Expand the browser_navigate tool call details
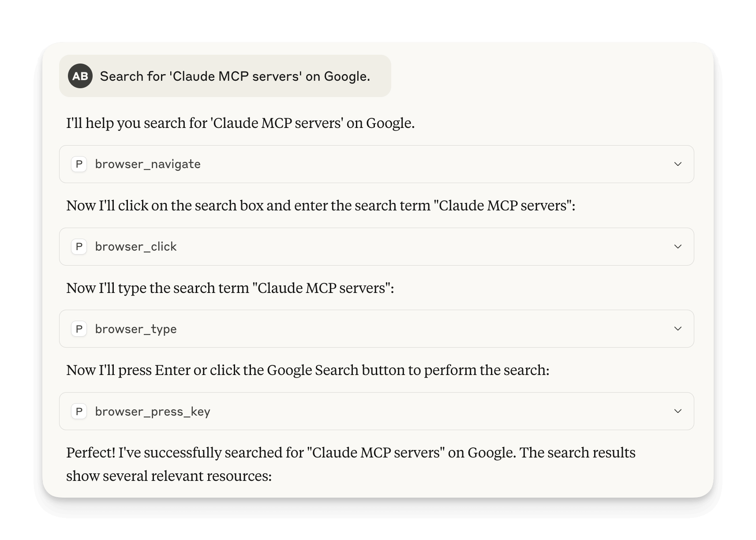 678,164
